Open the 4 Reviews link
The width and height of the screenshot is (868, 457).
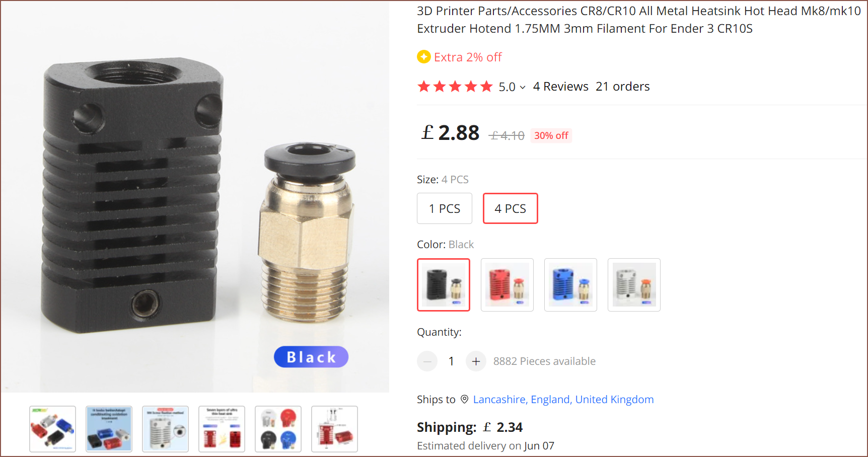pos(561,87)
